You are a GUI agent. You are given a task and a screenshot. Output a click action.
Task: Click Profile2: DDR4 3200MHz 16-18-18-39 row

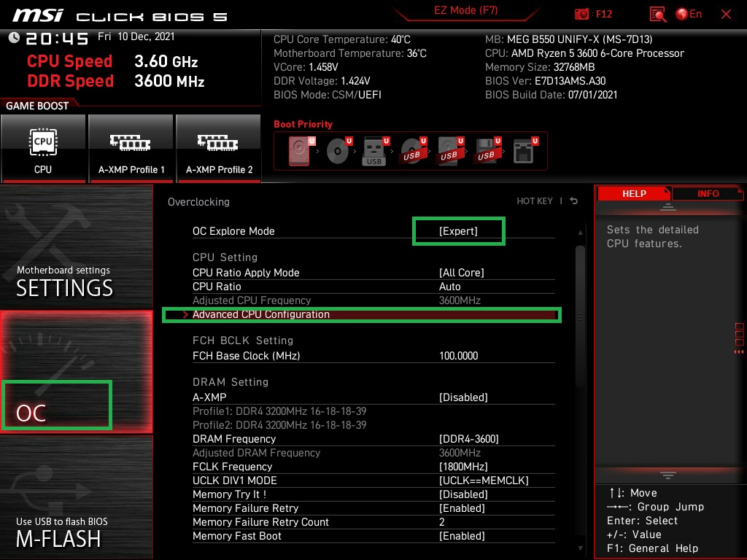coord(279,425)
